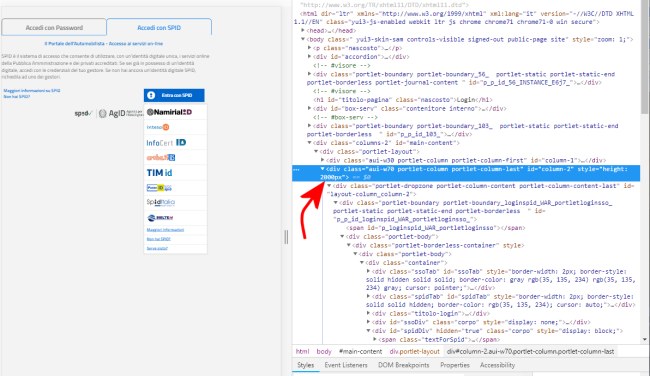Click the DevTools pane divider handle
This screenshot has height=376, width=650.
pyautogui.click(x=286, y=237)
